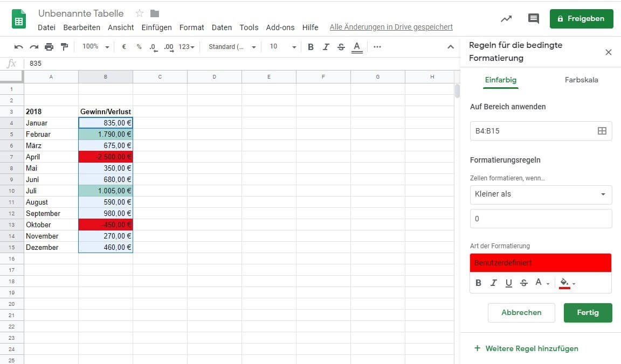The width and height of the screenshot is (621, 364).
Task: Toggle strikethrough in the formatting style panel
Action: coord(524,283)
